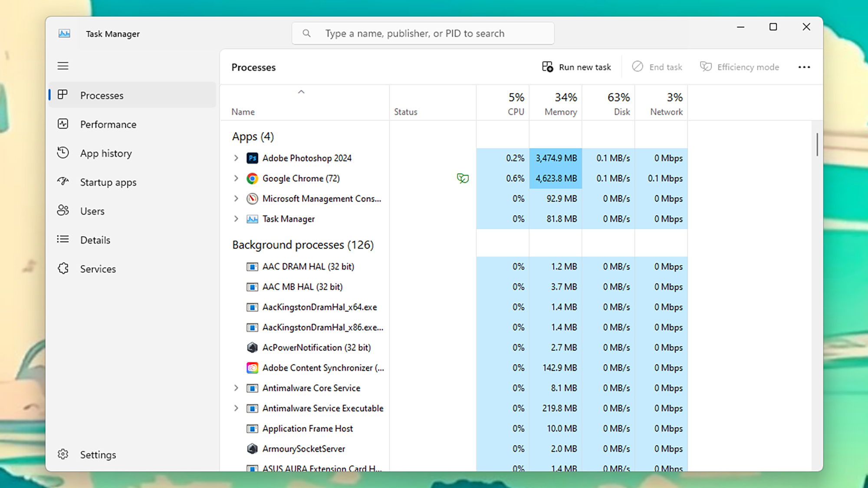
Task: Expand the Antimalware Core Service group
Action: 236,388
